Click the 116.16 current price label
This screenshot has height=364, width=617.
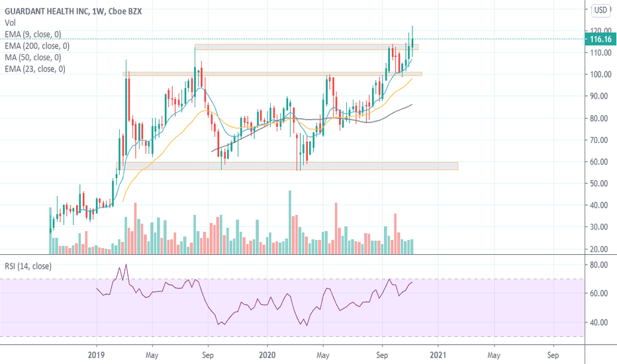point(600,39)
